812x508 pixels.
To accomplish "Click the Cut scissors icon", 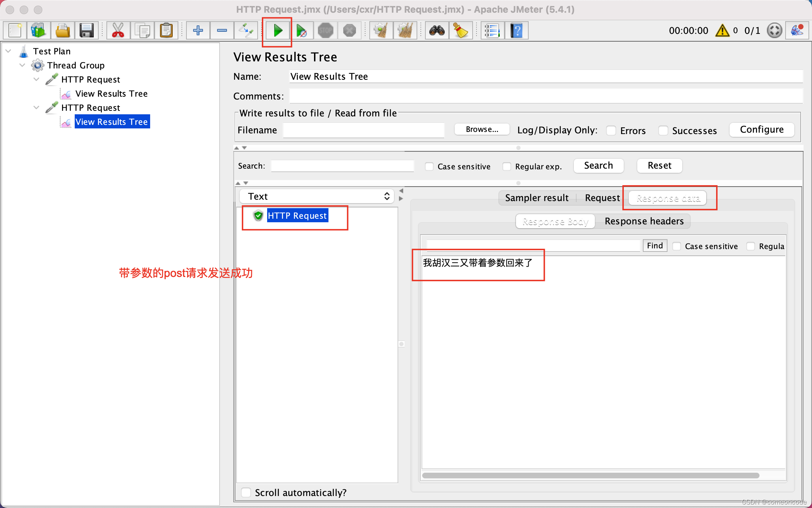I will pos(118,31).
